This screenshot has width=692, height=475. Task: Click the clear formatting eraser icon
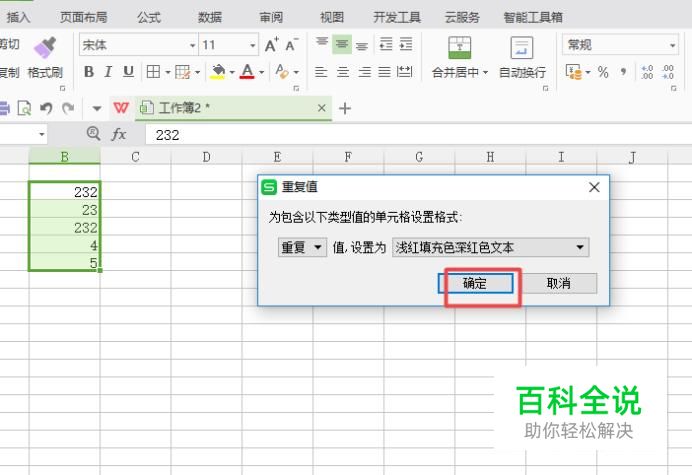[281, 72]
